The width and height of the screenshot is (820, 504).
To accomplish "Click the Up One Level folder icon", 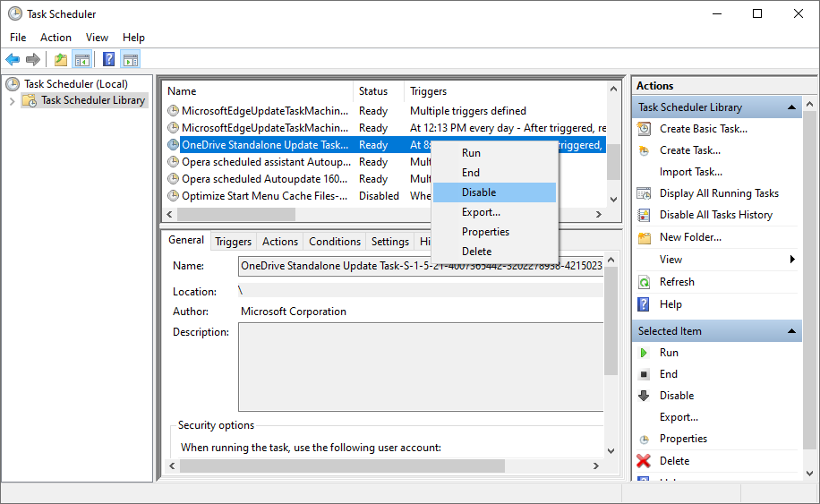I will [61, 60].
